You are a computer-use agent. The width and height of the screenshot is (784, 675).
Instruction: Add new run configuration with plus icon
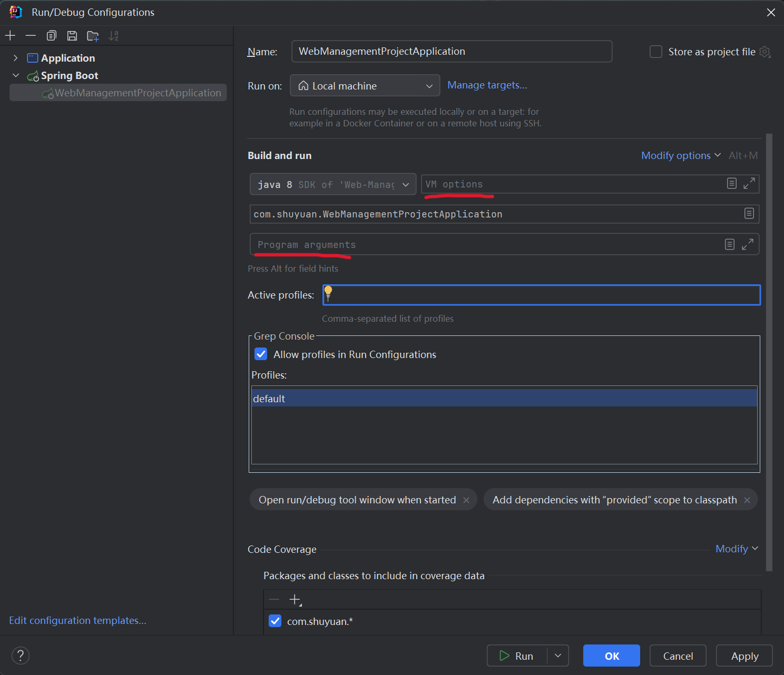pyautogui.click(x=11, y=36)
